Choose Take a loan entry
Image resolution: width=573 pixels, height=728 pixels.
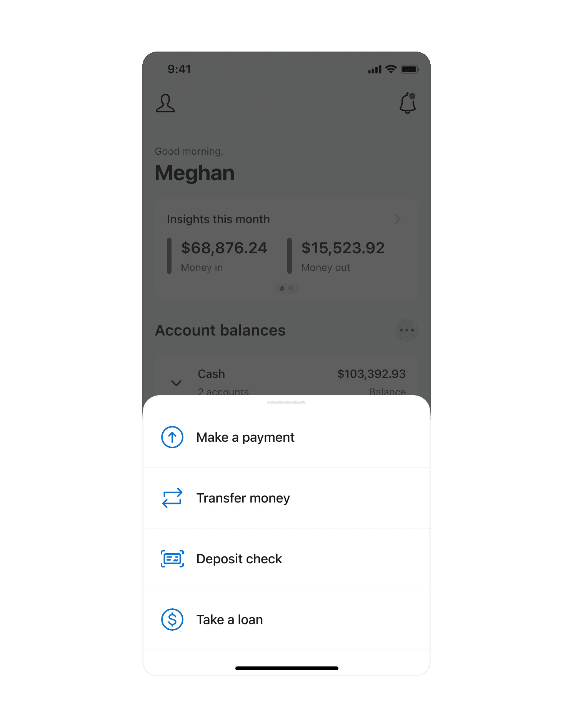coord(286,620)
